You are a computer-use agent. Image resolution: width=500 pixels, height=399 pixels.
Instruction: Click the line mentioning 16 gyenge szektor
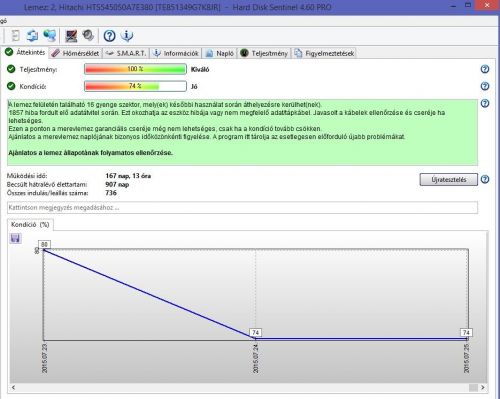(165, 104)
